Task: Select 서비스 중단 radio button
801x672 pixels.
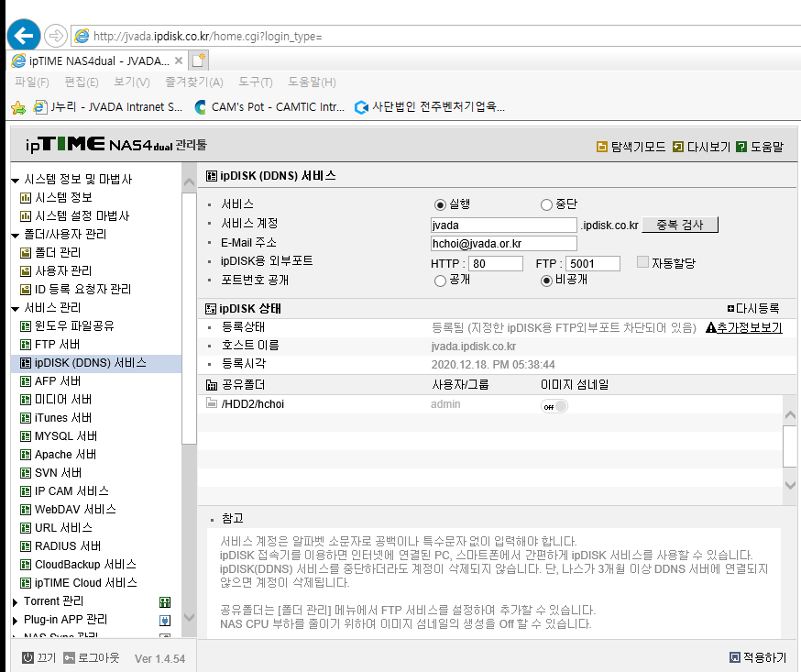Action: tap(546, 205)
